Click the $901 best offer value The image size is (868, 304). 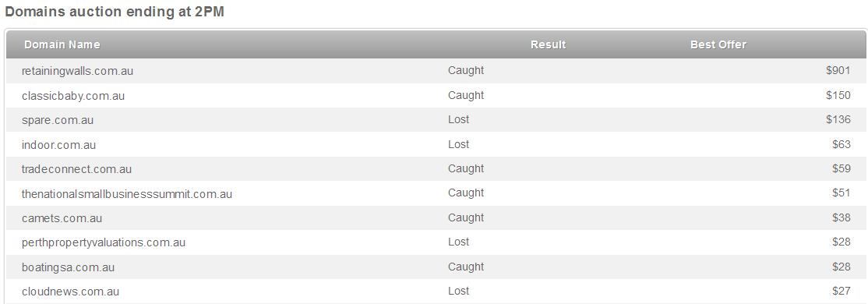[838, 70]
